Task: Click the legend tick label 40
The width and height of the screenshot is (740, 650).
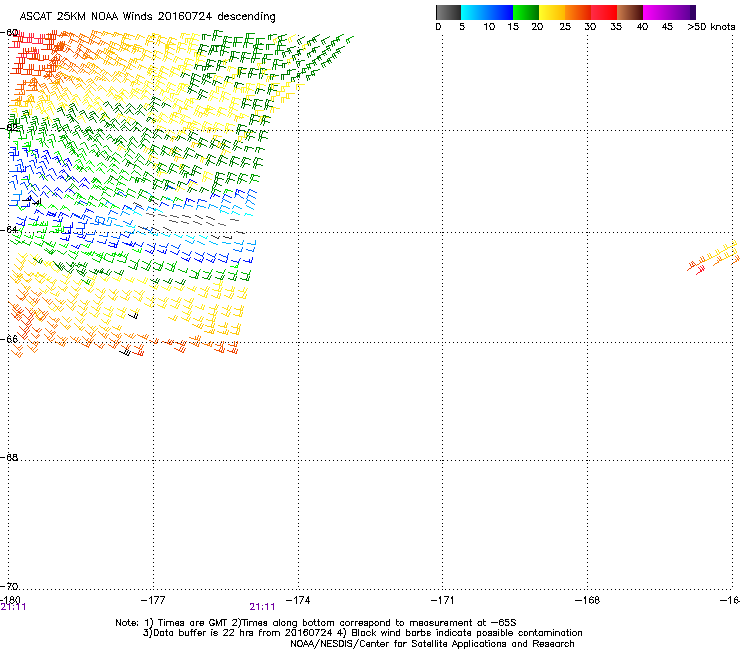Action: point(642,27)
